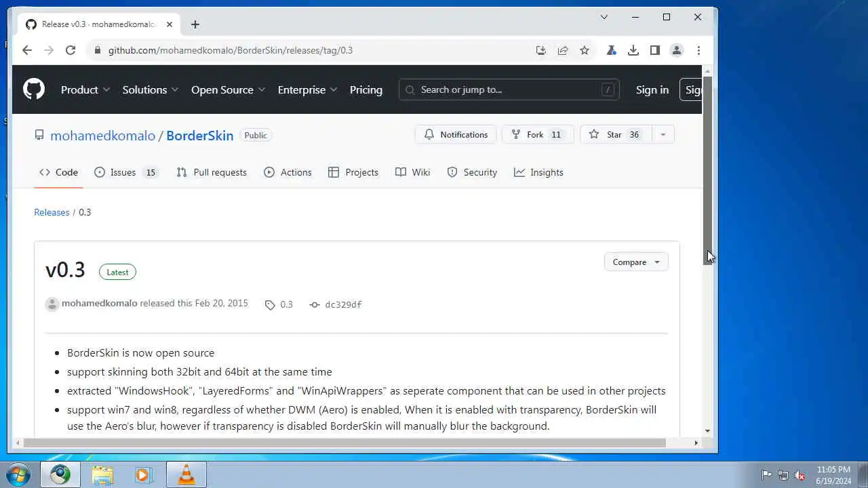868x488 pixels.
Task: Click the Notifications button
Action: pyautogui.click(x=456, y=134)
